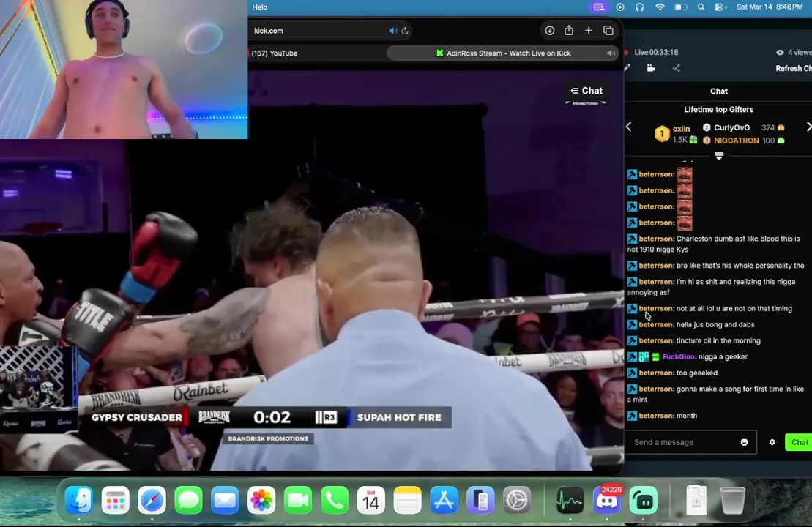The height and width of the screenshot is (527, 812).
Task: Select the AdinRoss Stream Kick tab
Action: pos(503,53)
